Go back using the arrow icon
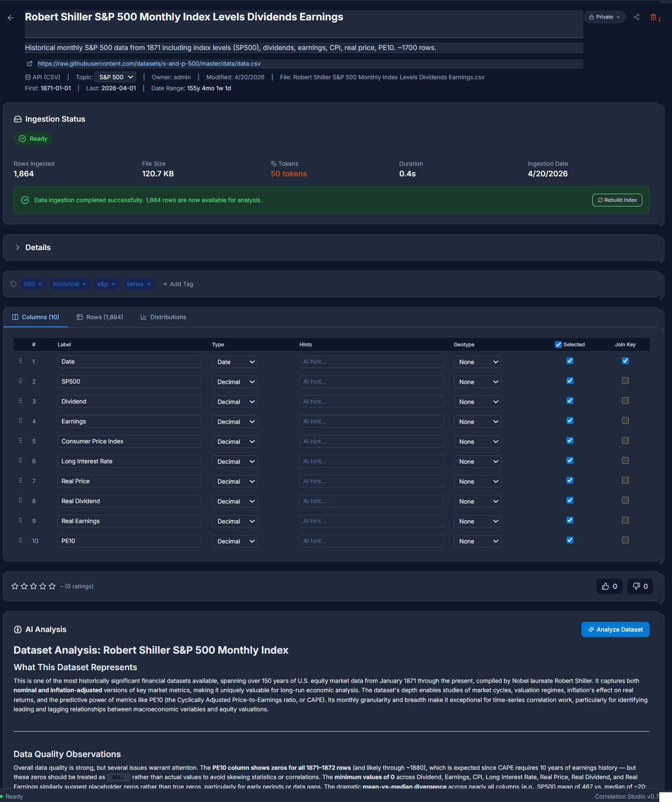 11,17
